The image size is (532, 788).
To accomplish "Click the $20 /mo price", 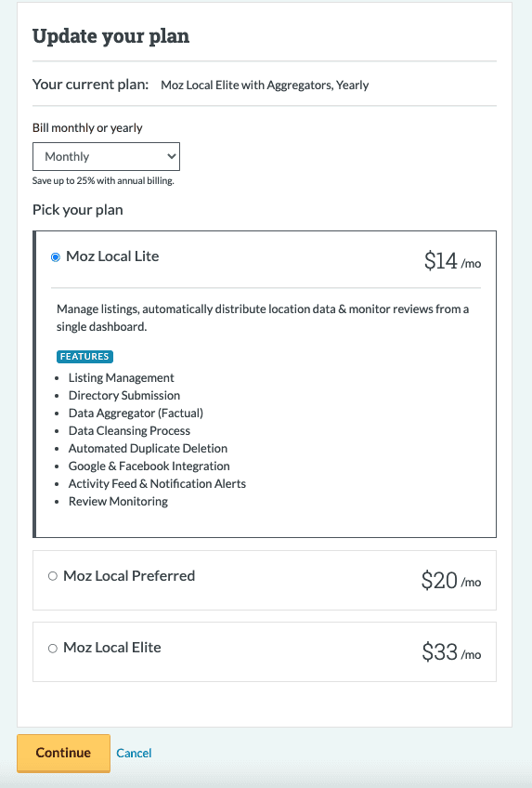I will click(451, 581).
